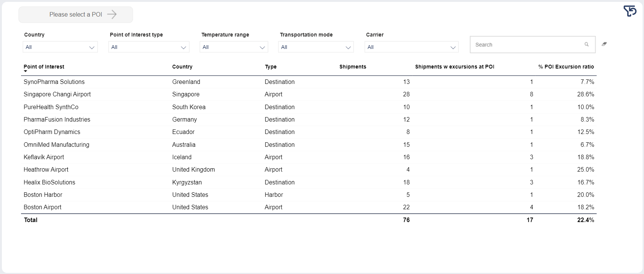Select Singapore Changi Airport

pos(57,94)
